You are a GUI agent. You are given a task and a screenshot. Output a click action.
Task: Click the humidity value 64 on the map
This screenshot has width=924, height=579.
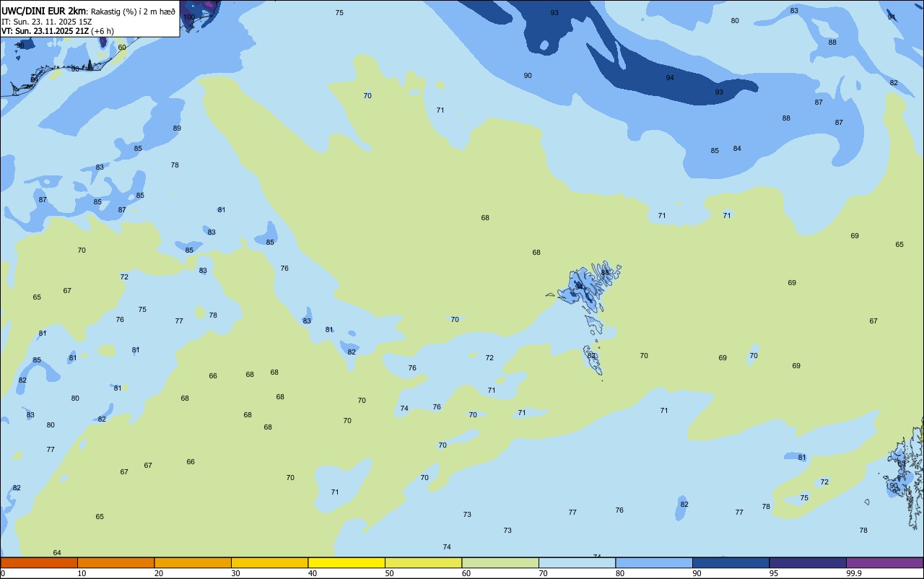pyautogui.click(x=57, y=553)
